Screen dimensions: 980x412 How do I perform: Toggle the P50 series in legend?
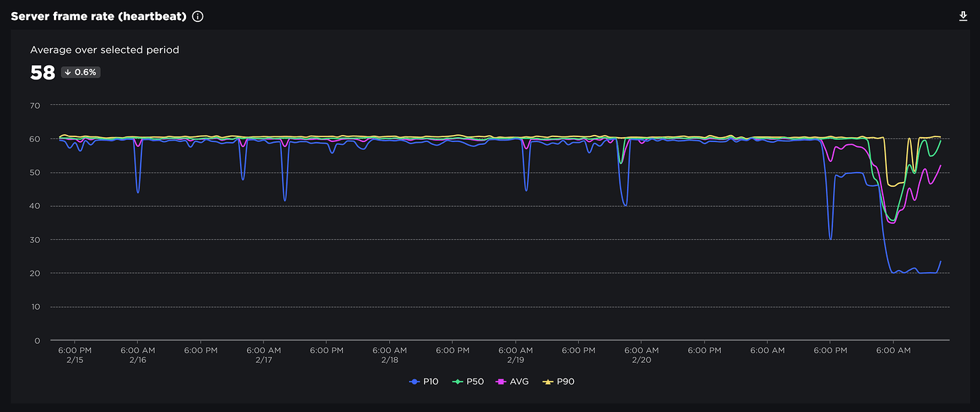(469, 382)
